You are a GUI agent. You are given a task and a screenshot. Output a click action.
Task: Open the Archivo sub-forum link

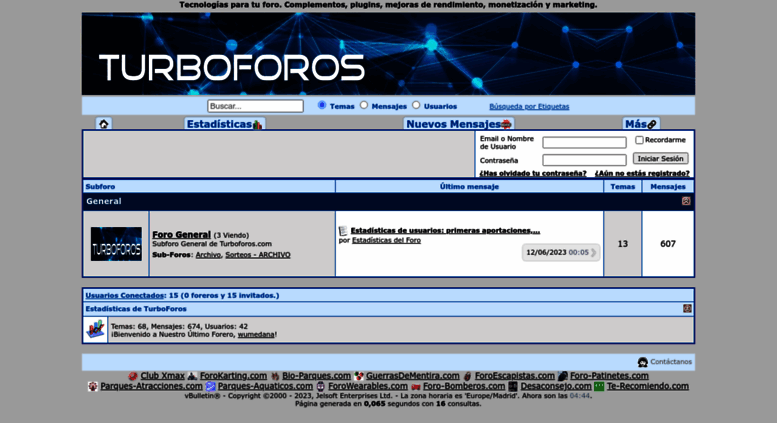[208, 255]
